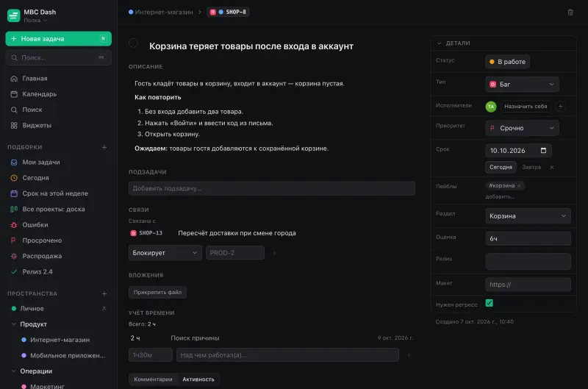
Task: Open Интернет-магазин in sidebar tree
Action: point(59,340)
